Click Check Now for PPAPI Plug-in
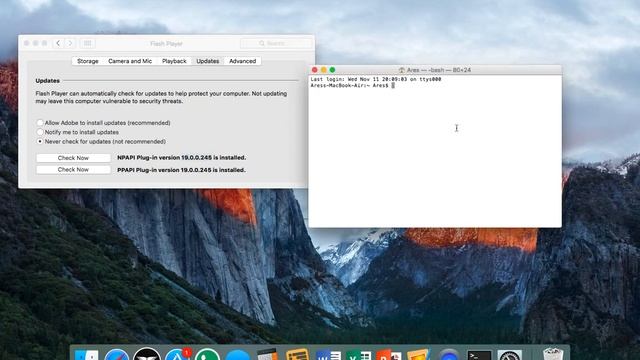 pos(73,169)
